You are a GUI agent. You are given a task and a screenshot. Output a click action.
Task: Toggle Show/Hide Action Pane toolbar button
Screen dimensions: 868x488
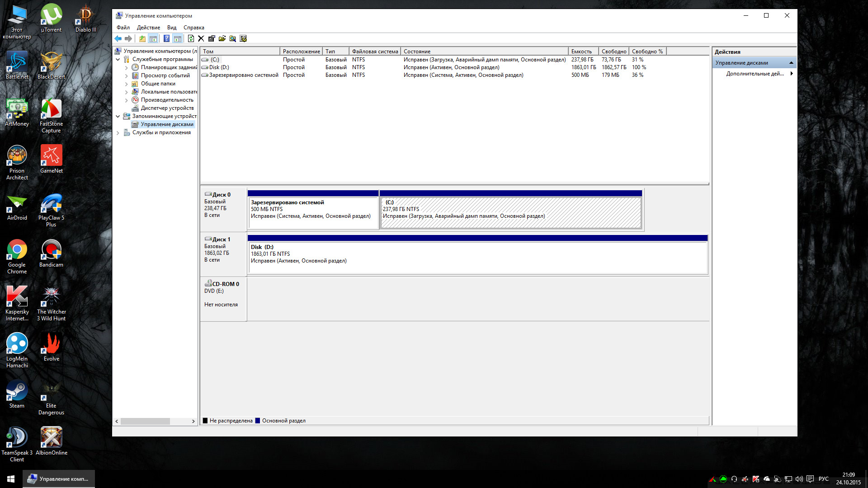(x=178, y=39)
